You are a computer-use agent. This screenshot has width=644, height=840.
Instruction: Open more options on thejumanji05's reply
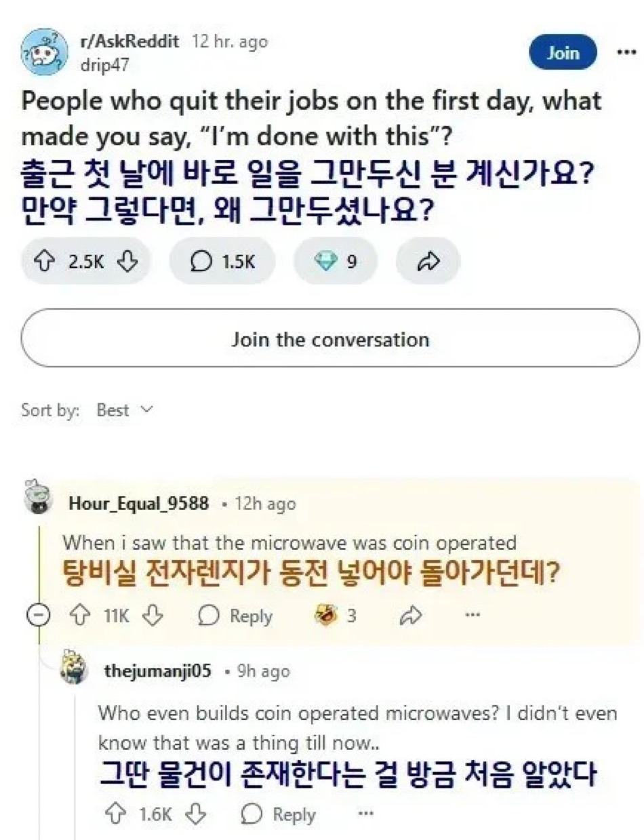tap(365, 814)
